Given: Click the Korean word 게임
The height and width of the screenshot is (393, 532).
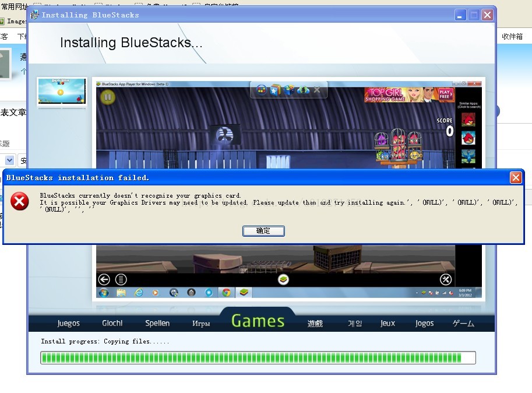Looking at the screenshot, I should 355,324.
